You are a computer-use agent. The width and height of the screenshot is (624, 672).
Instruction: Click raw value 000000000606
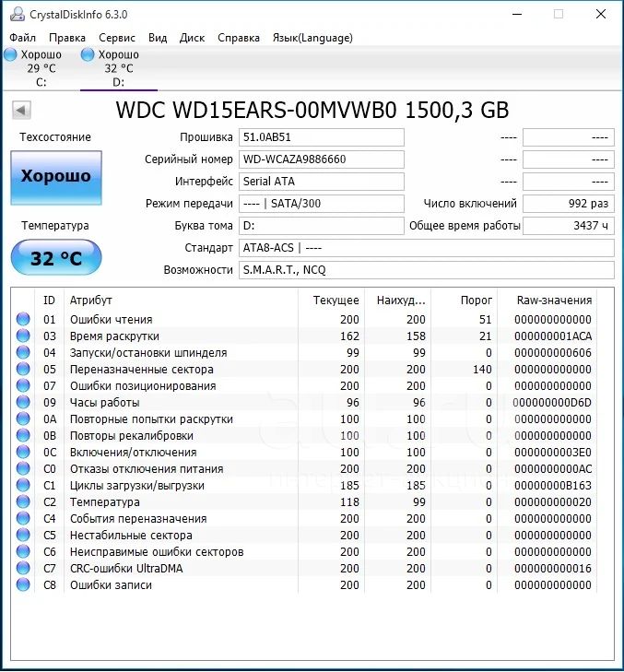(x=553, y=353)
